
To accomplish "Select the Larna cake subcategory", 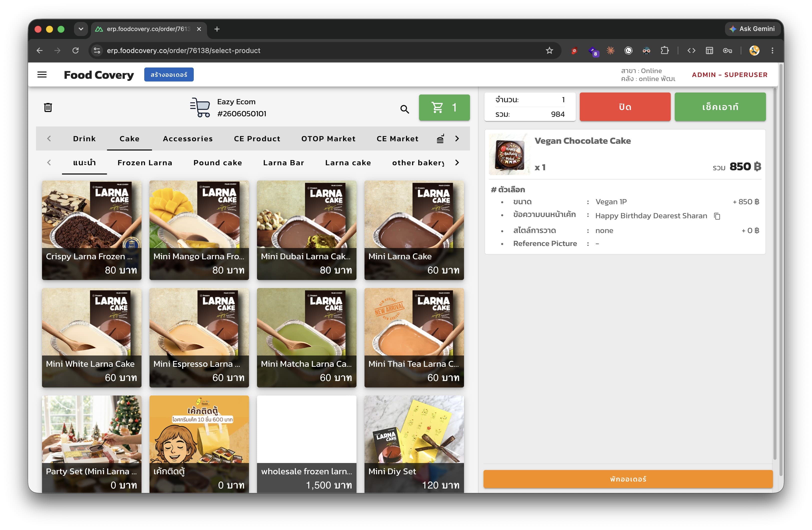I will 348,163.
